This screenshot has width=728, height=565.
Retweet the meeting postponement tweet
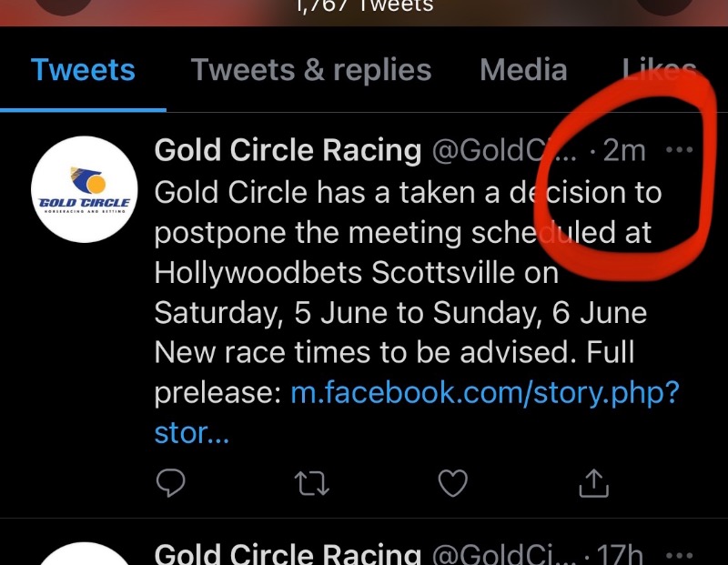pyautogui.click(x=312, y=484)
